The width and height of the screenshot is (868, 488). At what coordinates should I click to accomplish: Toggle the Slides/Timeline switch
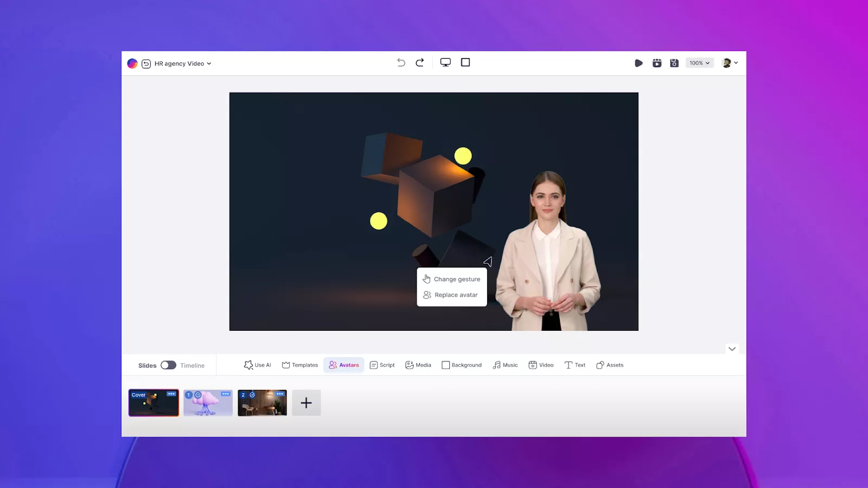pyautogui.click(x=168, y=365)
